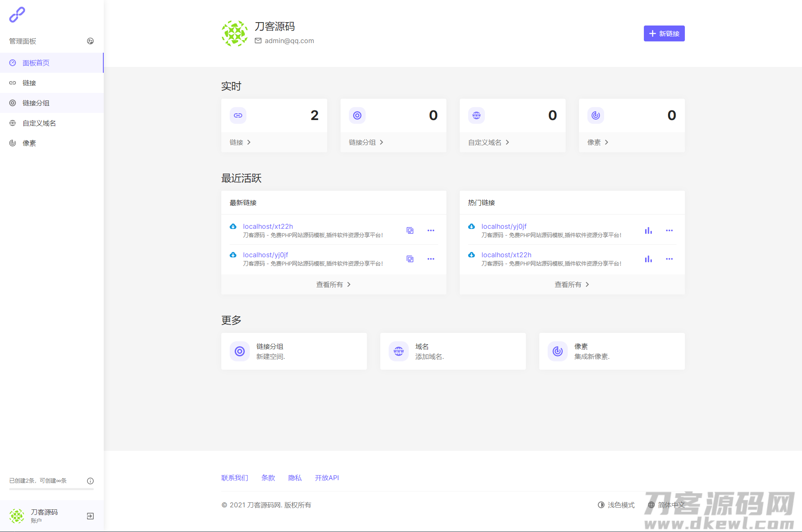Go to 自定义域名 in sidebar
Screen dimensions: 802x532
pos(39,123)
